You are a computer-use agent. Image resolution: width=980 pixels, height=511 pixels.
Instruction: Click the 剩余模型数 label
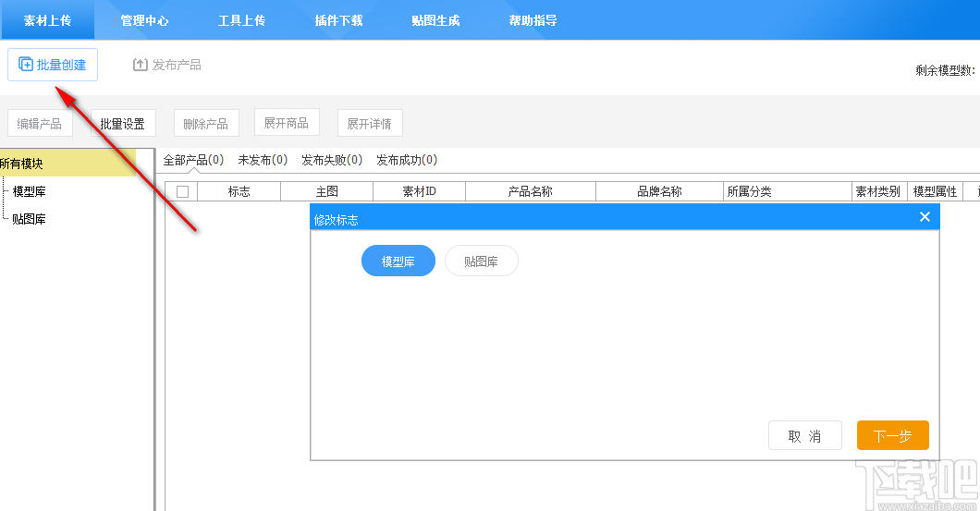click(x=946, y=70)
